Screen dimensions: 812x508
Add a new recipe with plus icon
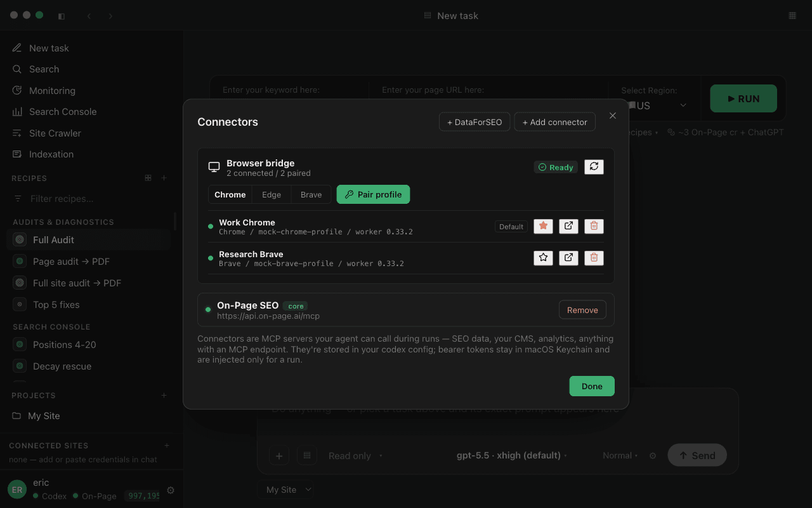[164, 178]
